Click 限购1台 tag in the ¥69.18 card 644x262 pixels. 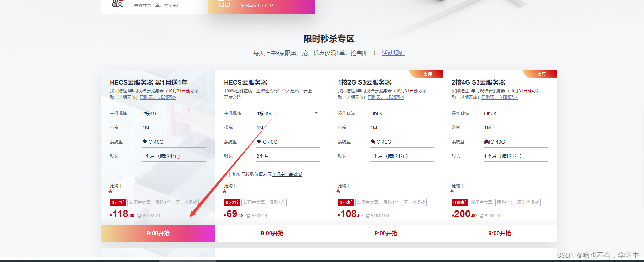(277, 203)
